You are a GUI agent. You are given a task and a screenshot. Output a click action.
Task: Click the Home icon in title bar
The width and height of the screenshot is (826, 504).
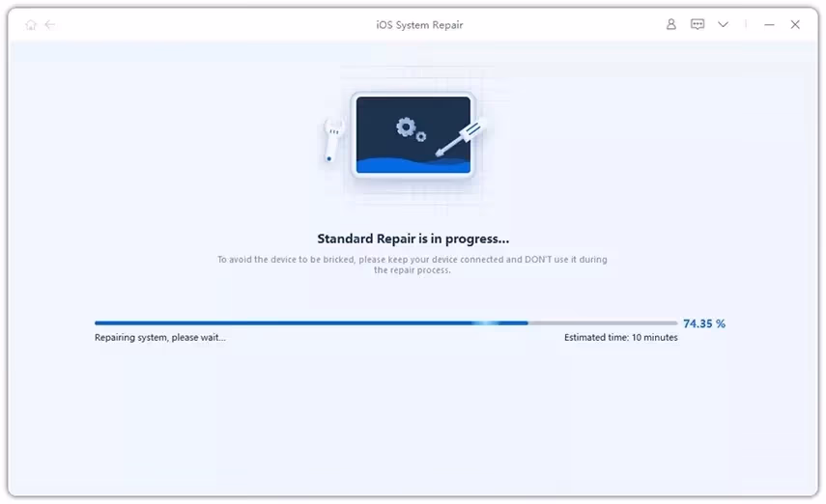[x=31, y=24]
